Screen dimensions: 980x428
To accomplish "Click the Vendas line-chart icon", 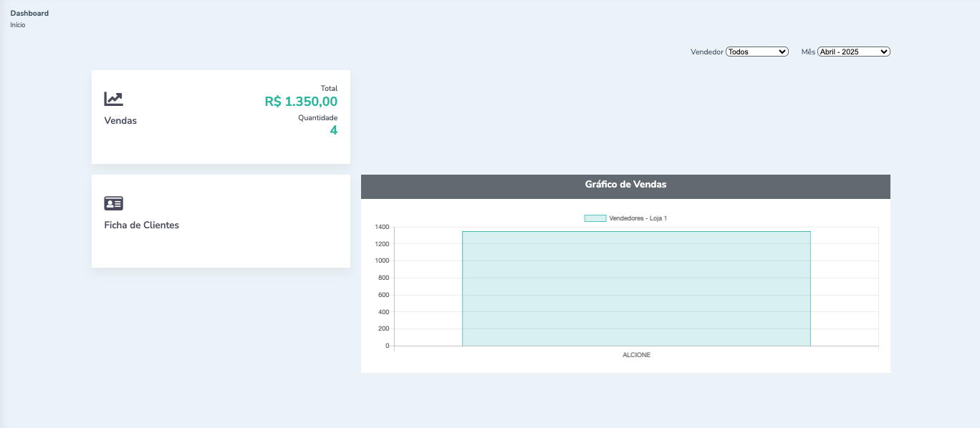I will coord(113,99).
